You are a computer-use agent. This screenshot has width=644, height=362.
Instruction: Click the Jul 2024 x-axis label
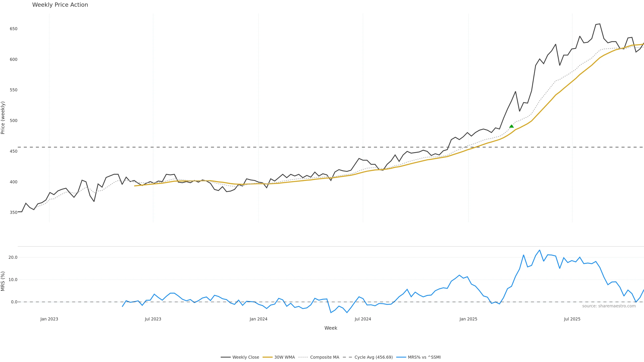pos(363,319)
